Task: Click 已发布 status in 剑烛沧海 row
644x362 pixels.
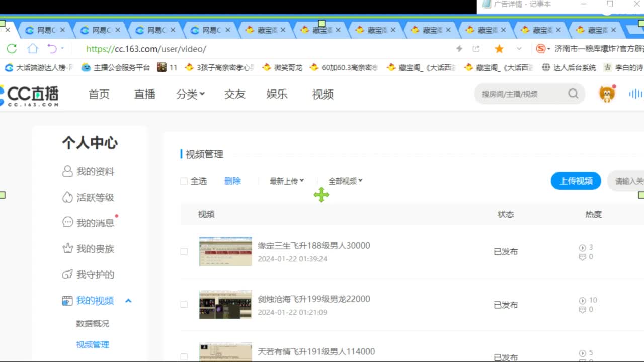Action: (x=506, y=305)
